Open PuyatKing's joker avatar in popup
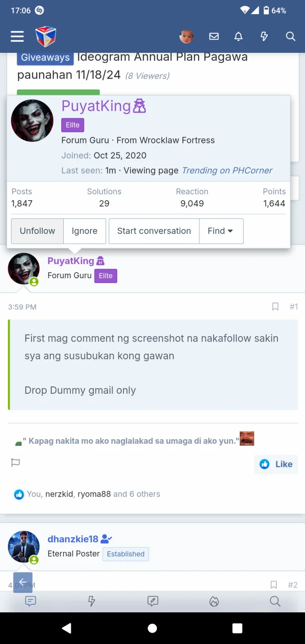Screen dimensions: 305x644 [32, 121]
